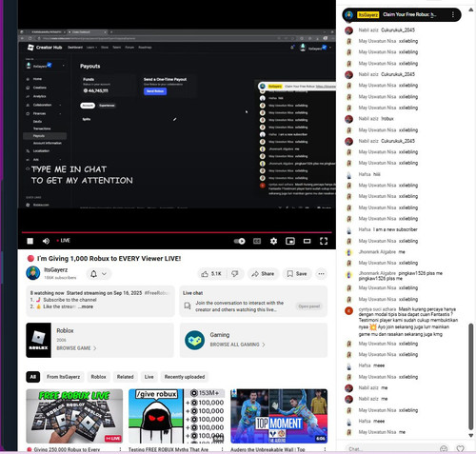The width and height of the screenshot is (476, 454).
Task: Click the Send Robux button in stream
Action: click(x=155, y=91)
